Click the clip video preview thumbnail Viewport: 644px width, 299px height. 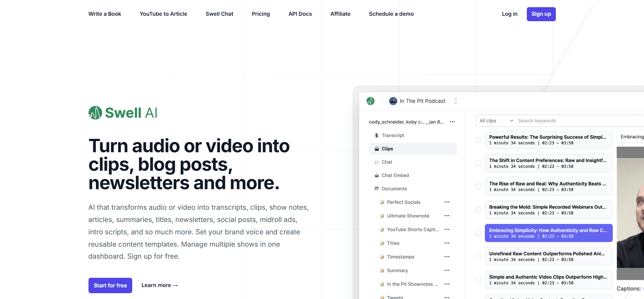pos(630,213)
